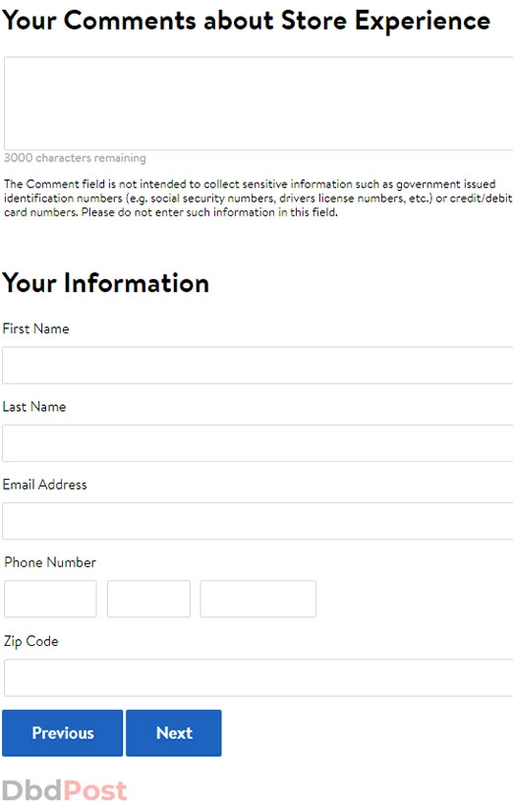The width and height of the screenshot is (513, 812).
Task: Click the Phone Number label
Action: point(50,562)
